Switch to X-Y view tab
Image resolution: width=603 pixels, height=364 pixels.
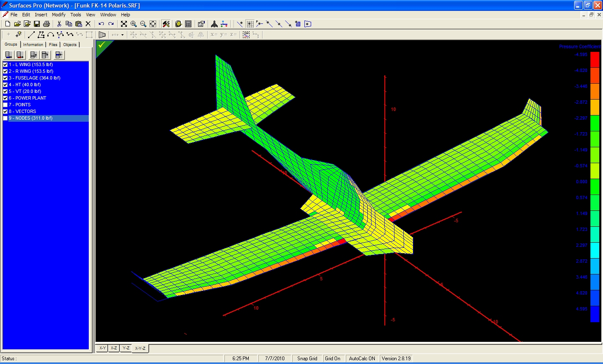[103, 348]
